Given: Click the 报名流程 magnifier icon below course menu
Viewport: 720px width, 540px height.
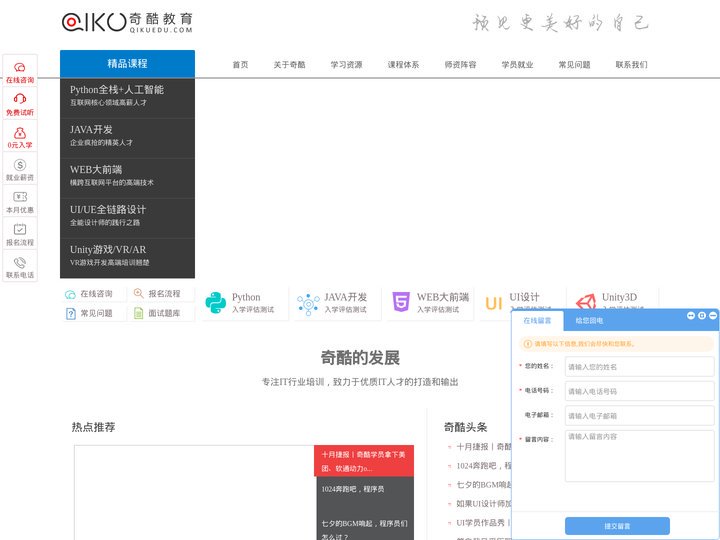Looking at the screenshot, I should coord(138,293).
